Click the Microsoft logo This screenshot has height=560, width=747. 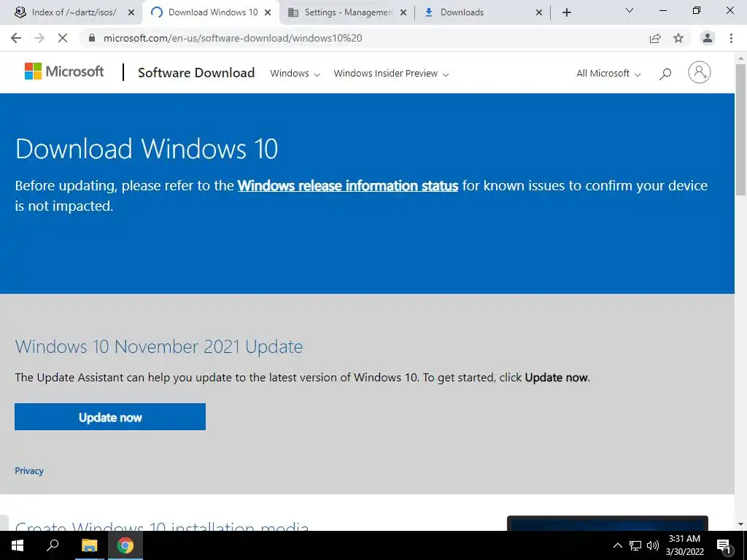(x=64, y=71)
